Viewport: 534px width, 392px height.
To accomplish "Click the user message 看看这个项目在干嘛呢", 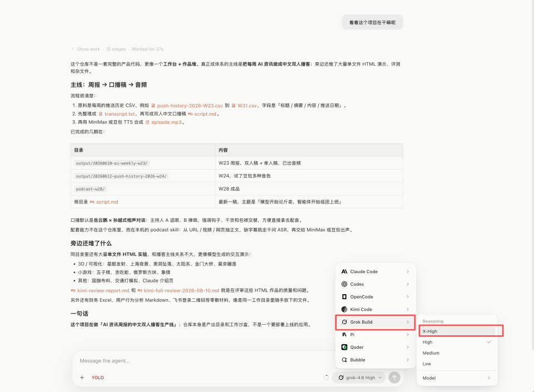I will point(372,22).
